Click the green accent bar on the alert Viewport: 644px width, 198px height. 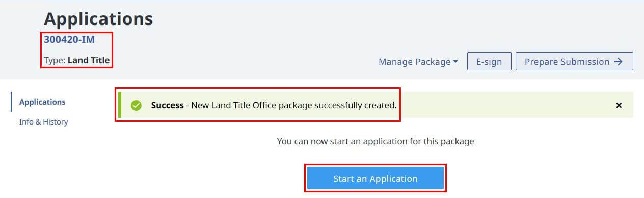[120, 105]
